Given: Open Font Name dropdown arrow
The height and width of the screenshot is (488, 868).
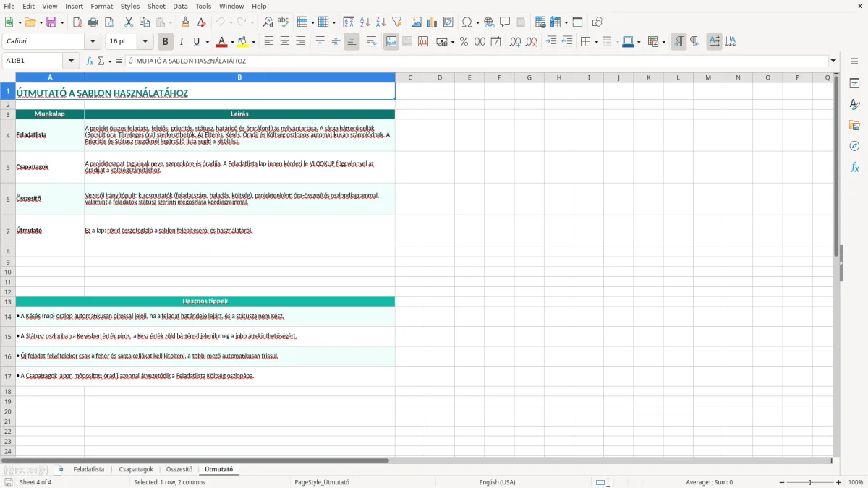Looking at the screenshot, I should [x=92, y=42].
